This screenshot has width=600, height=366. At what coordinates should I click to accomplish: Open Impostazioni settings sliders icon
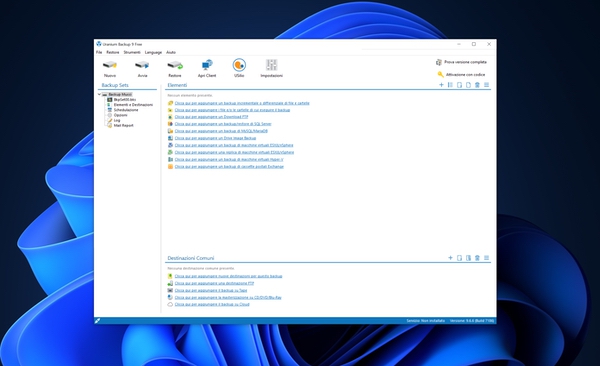(272, 65)
